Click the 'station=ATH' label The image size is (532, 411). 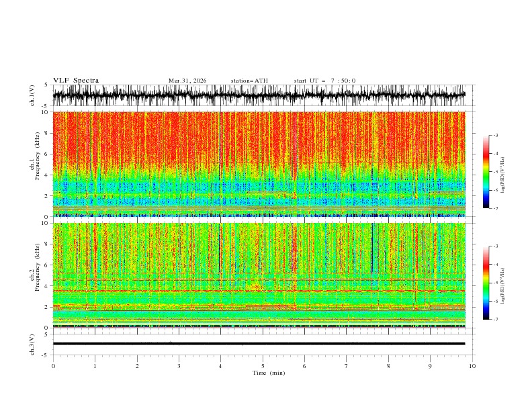pyautogui.click(x=249, y=81)
